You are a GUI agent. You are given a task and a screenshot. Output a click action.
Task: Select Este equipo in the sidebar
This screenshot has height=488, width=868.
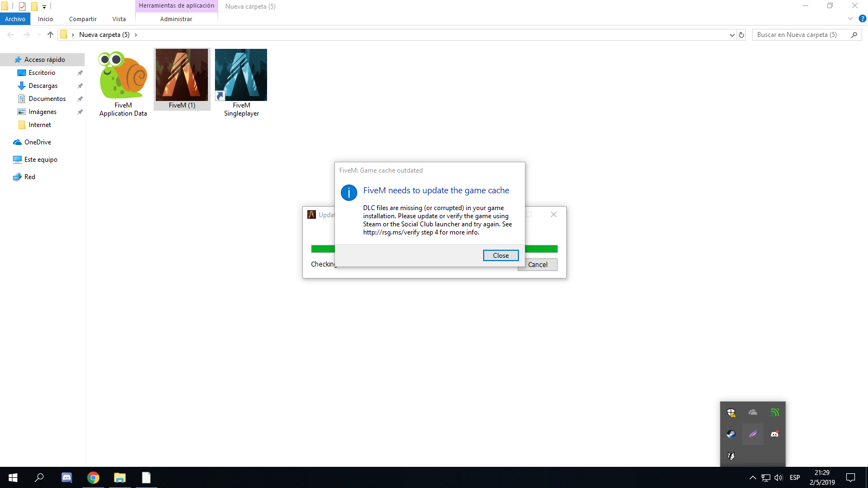click(x=41, y=160)
